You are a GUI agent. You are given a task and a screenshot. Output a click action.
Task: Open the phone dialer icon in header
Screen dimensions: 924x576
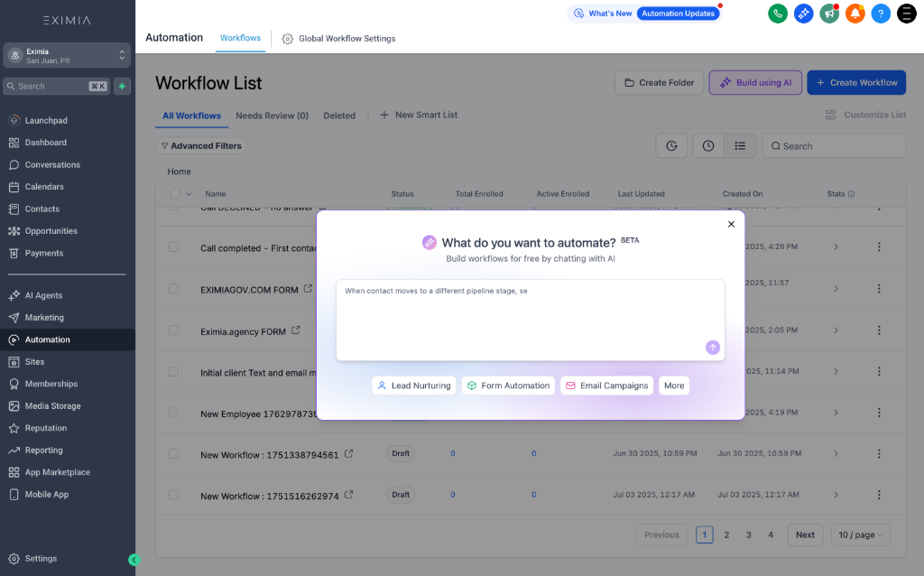click(777, 14)
